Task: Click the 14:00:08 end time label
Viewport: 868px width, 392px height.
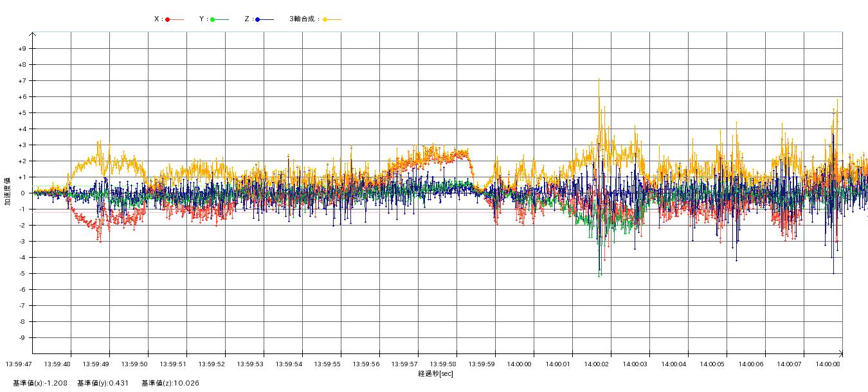Action: click(x=828, y=364)
